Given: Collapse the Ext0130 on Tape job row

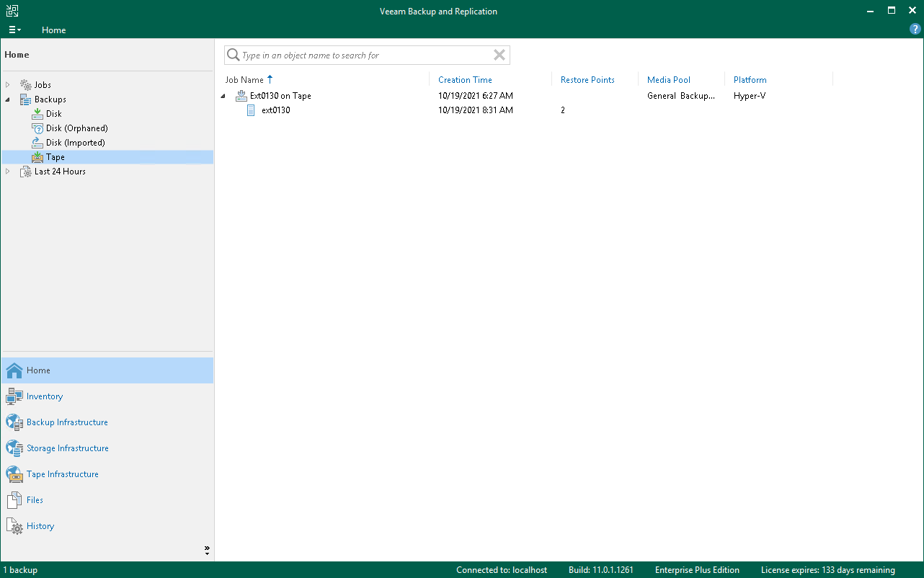Looking at the screenshot, I should tap(223, 96).
